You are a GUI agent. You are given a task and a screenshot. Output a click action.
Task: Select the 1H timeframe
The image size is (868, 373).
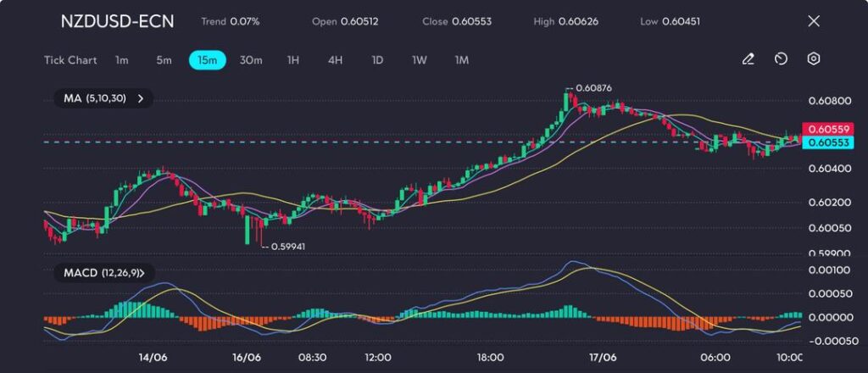click(293, 60)
